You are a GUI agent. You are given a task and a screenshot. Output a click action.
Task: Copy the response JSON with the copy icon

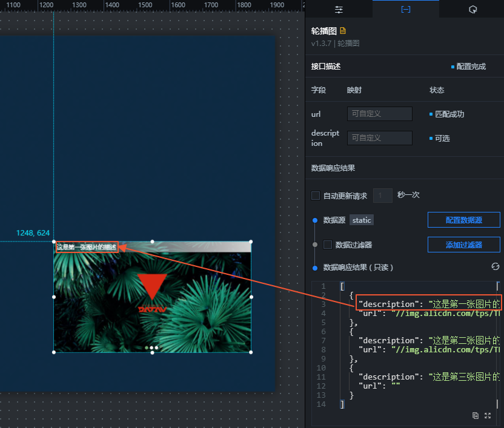476,415
